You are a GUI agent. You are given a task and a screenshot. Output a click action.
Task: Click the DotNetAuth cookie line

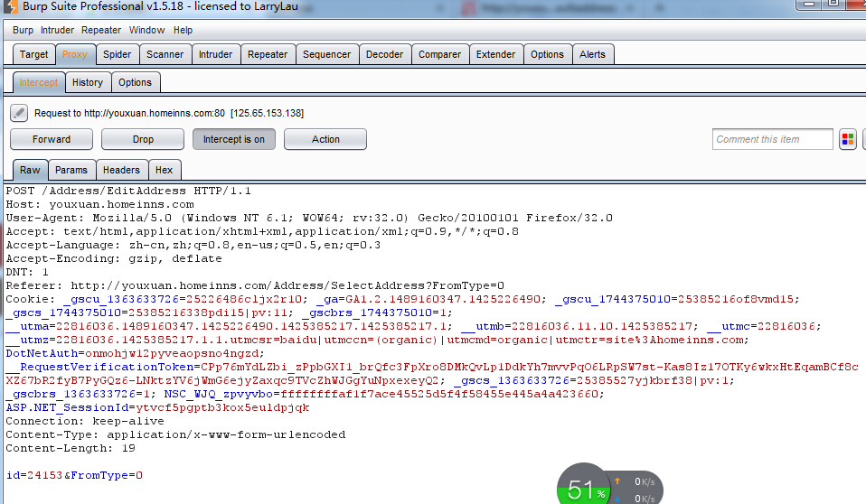pyautogui.click(x=136, y=353)
